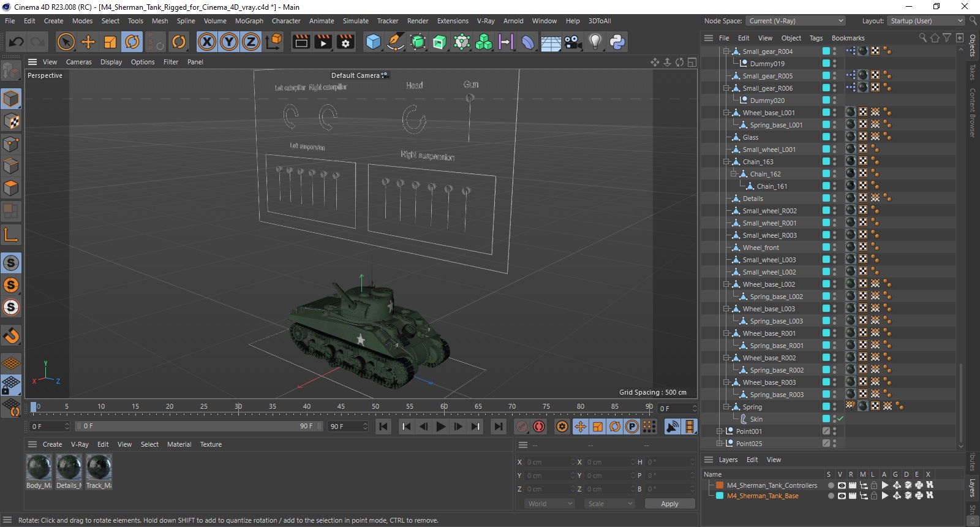This screenshot has height=527, width=980.
Task: Select the Details object
Action: (x=753, y=199)
